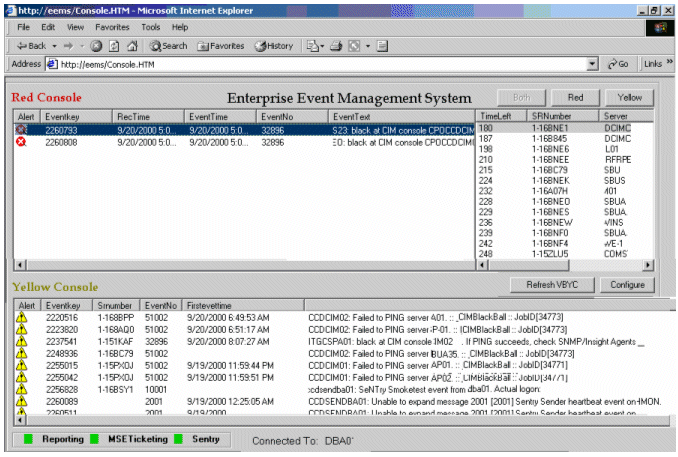
Task: Click the Configure button
Action: click(x=628, y=284)
